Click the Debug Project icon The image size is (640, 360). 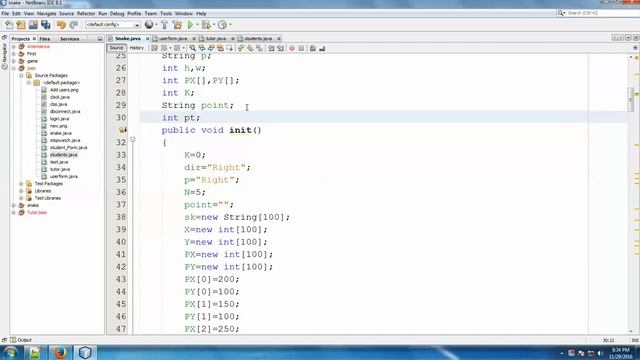[206, 25]
